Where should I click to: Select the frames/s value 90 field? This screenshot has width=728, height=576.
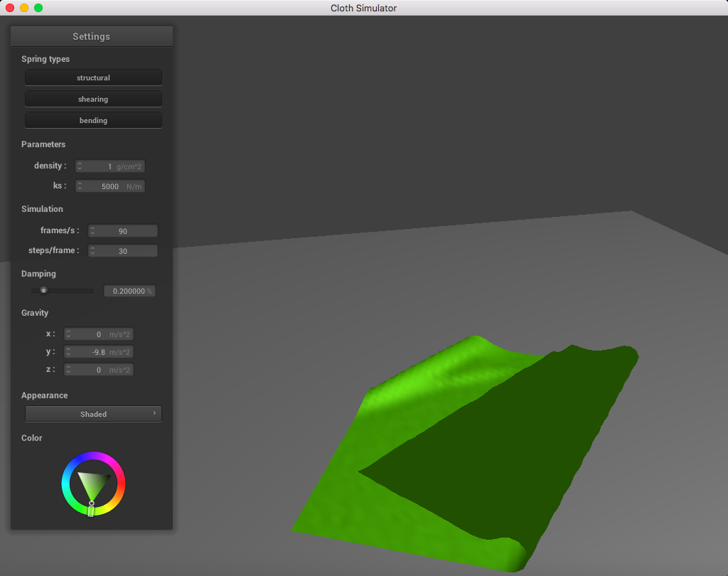(122, 231)
